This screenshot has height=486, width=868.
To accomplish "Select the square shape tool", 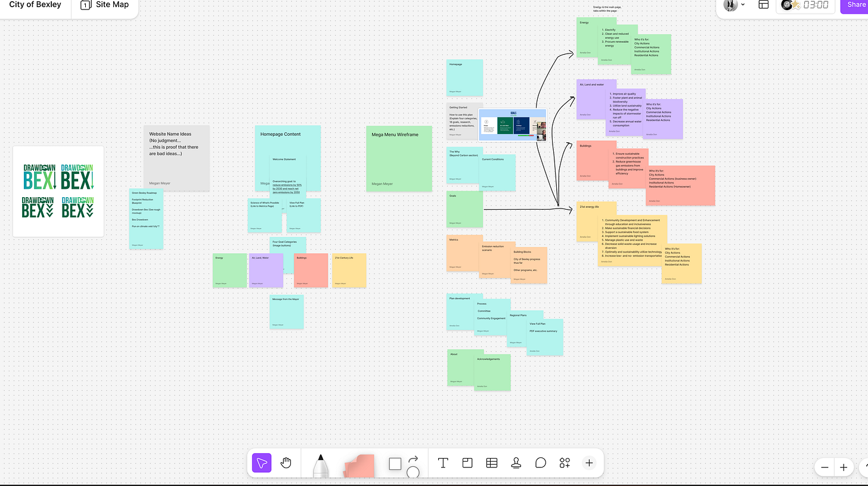I will (x=395, y=463).
